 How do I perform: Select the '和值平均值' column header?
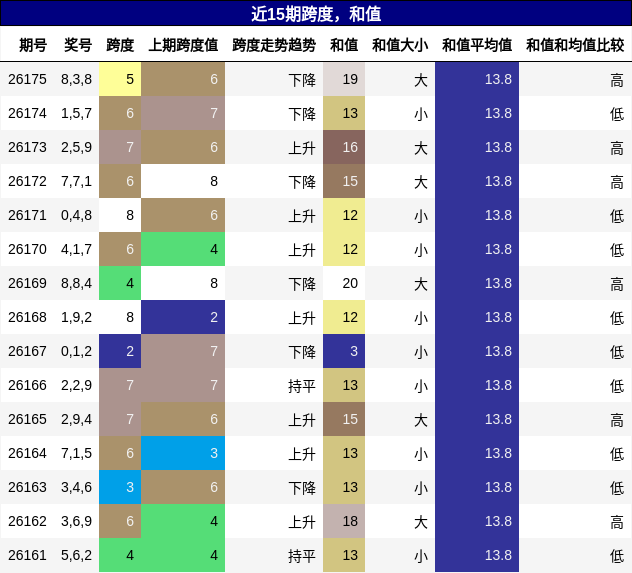tap(477, 45)
